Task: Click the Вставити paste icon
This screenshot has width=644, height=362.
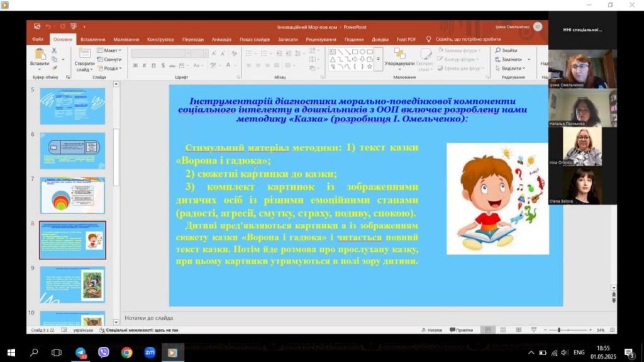Action: [40, 54]
